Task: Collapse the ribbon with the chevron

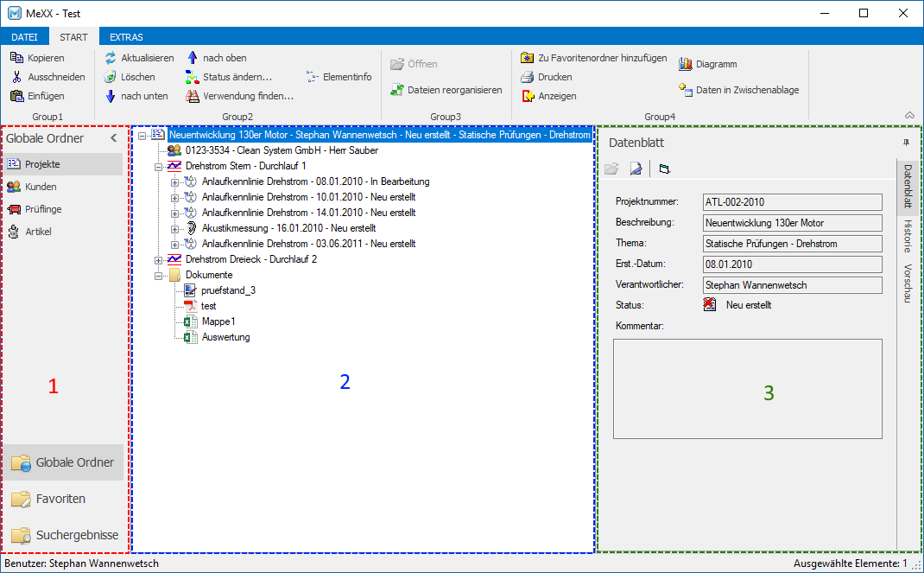Action: point(909,115)
